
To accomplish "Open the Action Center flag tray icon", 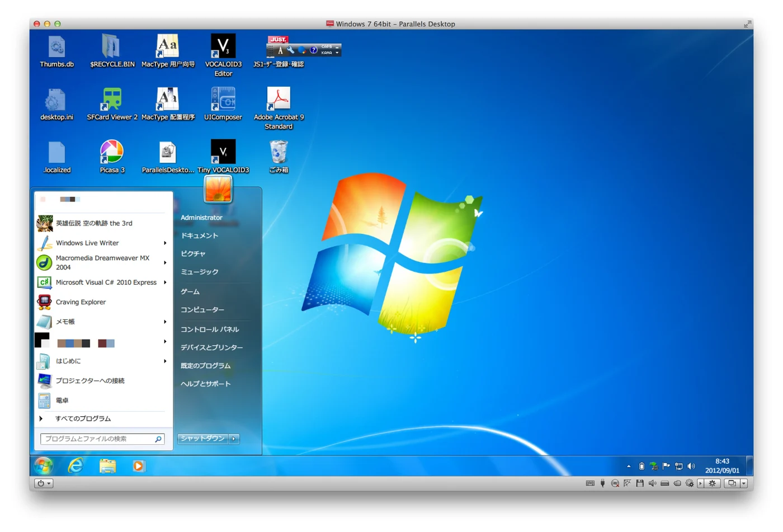I will (666, 466).
